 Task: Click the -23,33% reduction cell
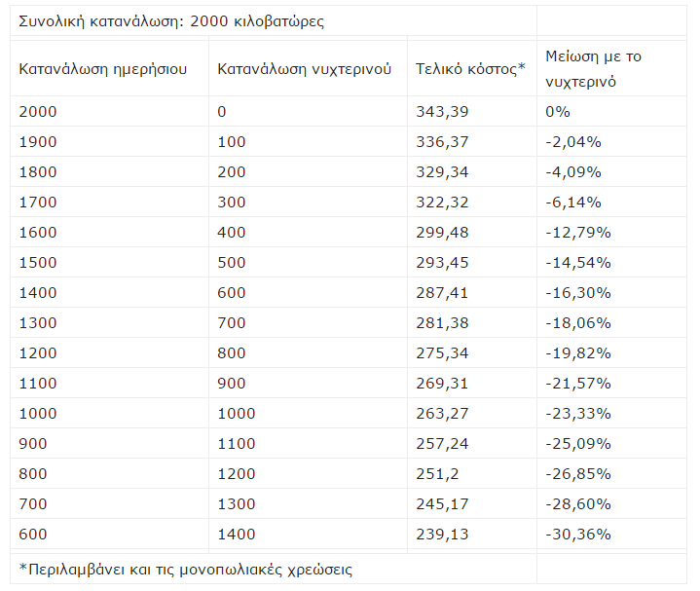tap(578, 414)
